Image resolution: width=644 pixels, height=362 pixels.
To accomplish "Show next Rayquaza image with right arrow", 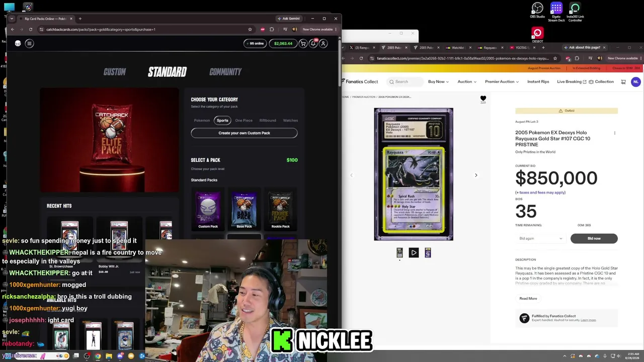I will (x=476, y=175).
